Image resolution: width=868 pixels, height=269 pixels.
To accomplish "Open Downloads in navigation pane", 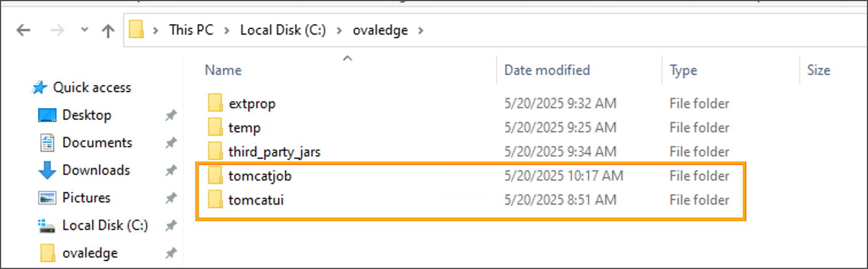I will pyautogui.click(x=96, y=170).
